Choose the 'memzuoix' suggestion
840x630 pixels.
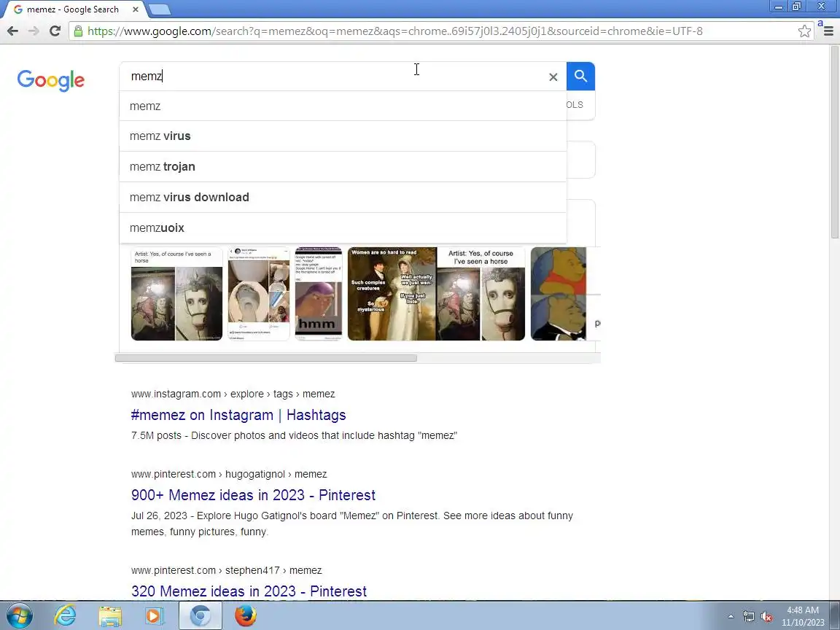coord(343,227)
